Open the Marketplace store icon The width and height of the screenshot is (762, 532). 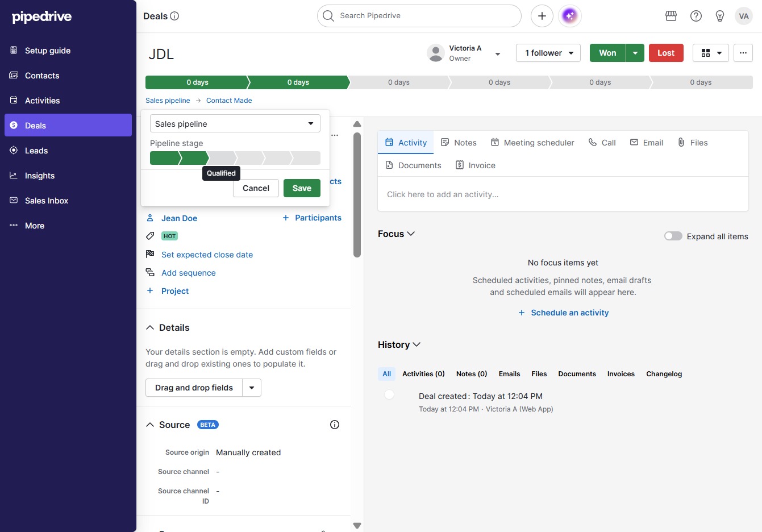pyautogui.click(x=671, y=16)
